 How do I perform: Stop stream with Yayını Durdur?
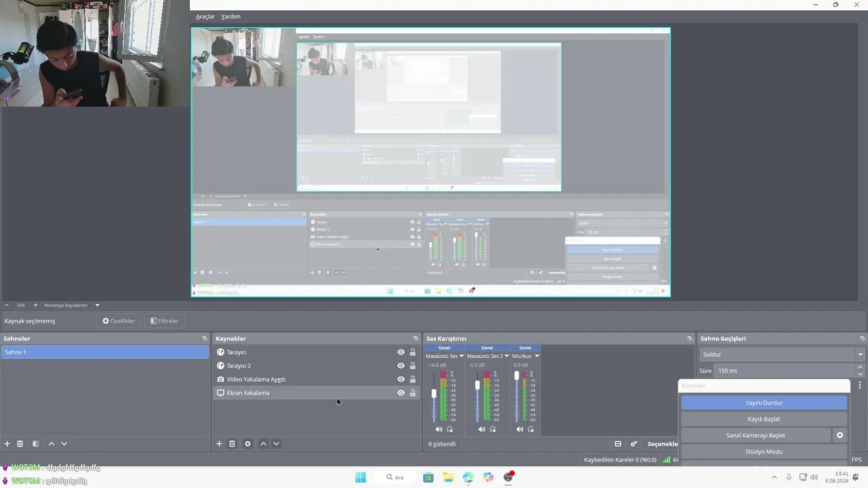click(x=764, y=403)
